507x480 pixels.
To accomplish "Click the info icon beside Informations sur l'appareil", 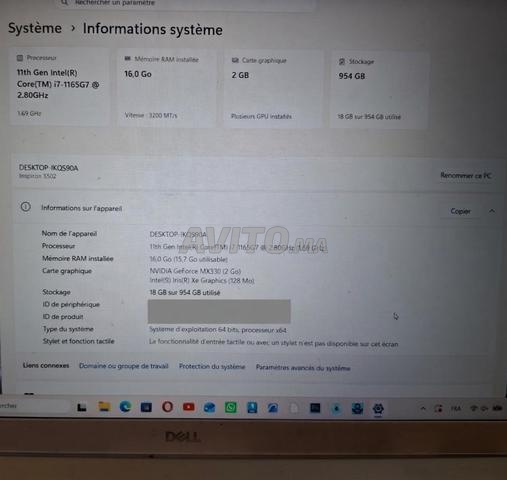I will (x=26, y=207).
